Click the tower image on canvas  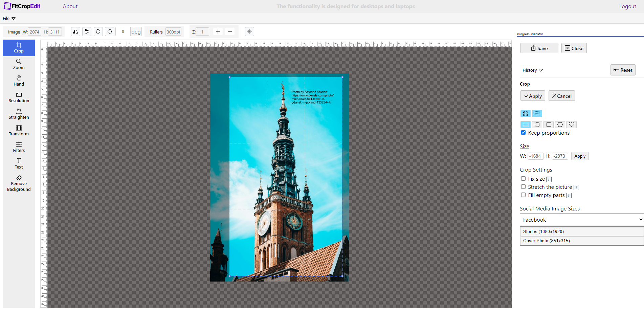coord(280,177)
